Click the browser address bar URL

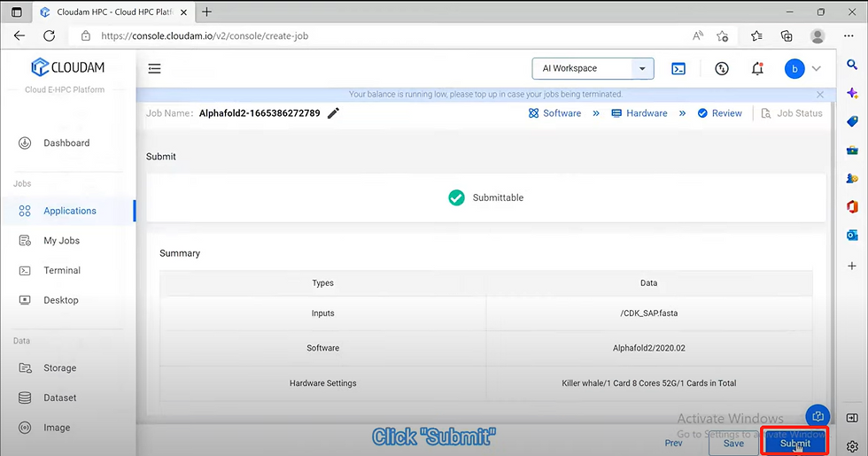point(205,36)
